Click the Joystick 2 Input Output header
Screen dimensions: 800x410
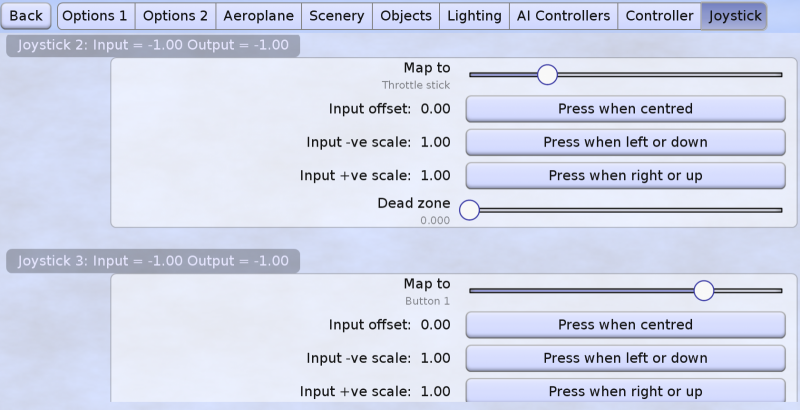tap(153, 46)
